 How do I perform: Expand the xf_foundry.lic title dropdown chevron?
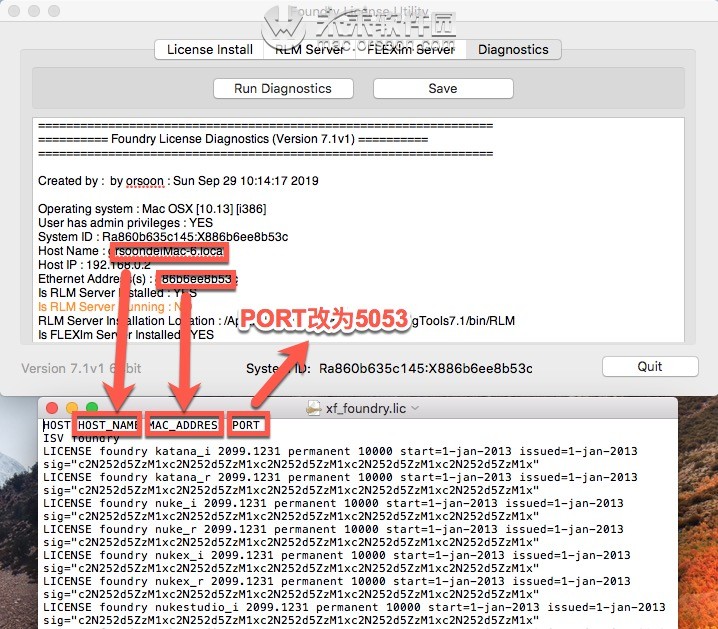point(415,408)
